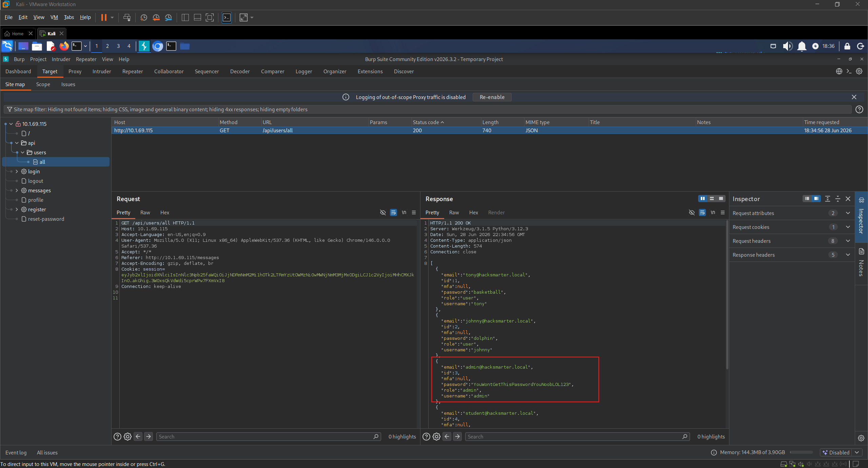Click Kali notification bell icon
Screen dimensions: 868x468
coord(802,46)
